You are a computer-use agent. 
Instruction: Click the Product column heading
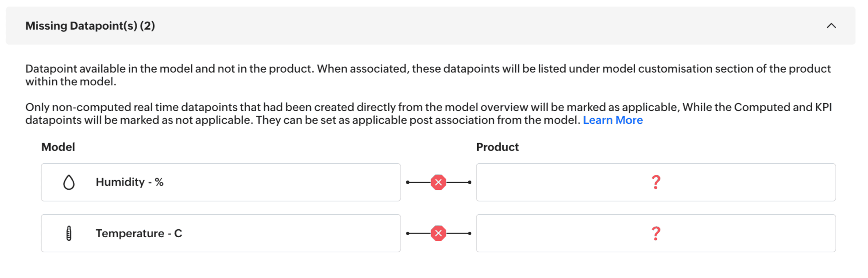pos(497,147)
